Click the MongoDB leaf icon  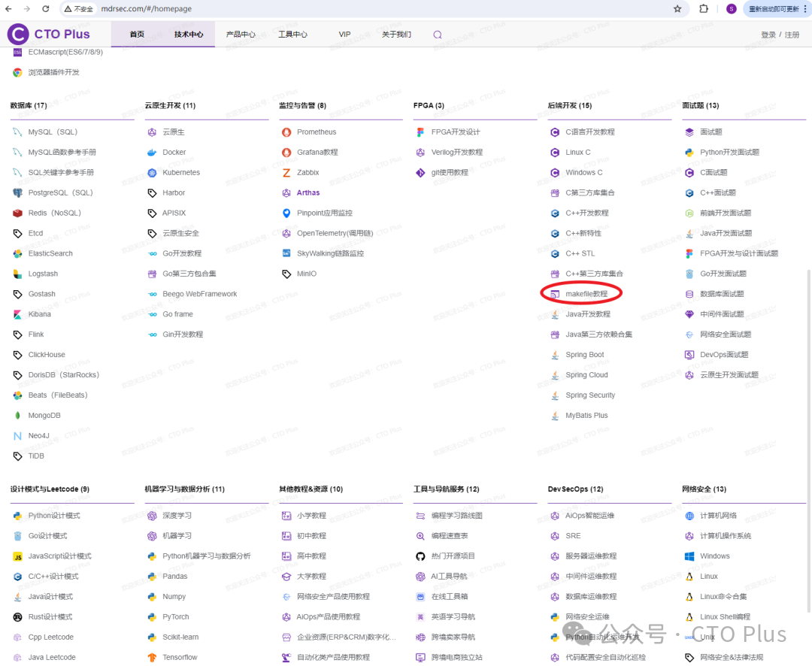(x=17, y=416)
